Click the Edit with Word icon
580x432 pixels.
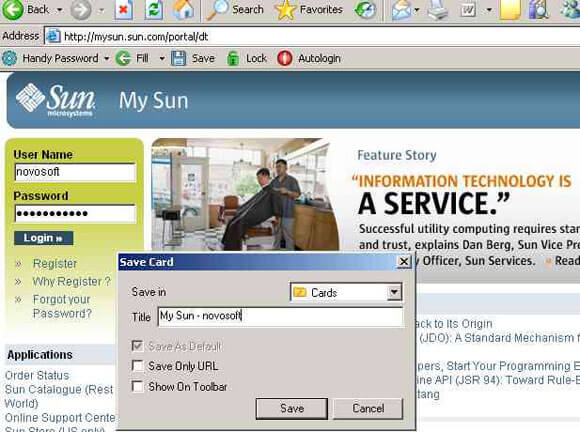tap(468, 10)
